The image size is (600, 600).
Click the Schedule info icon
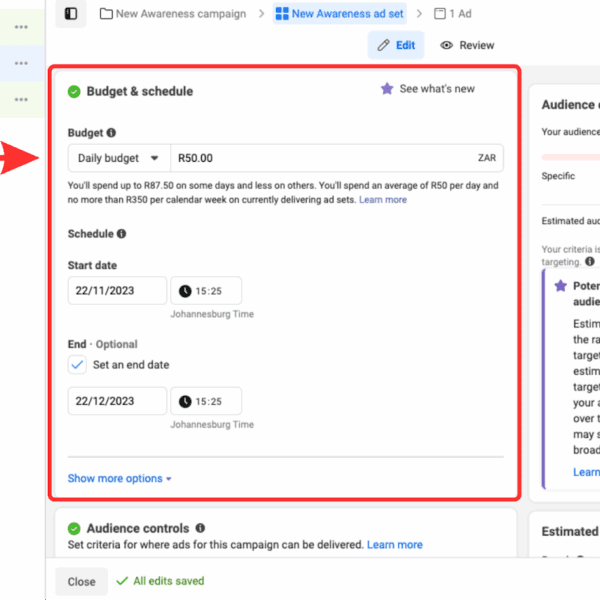tap(121, 234)
